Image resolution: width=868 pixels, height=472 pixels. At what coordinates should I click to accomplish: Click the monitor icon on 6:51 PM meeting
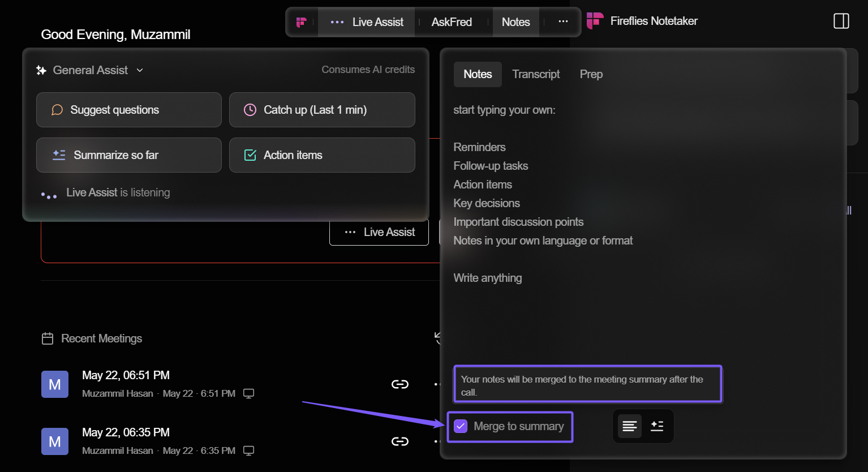tap(248, 393)
